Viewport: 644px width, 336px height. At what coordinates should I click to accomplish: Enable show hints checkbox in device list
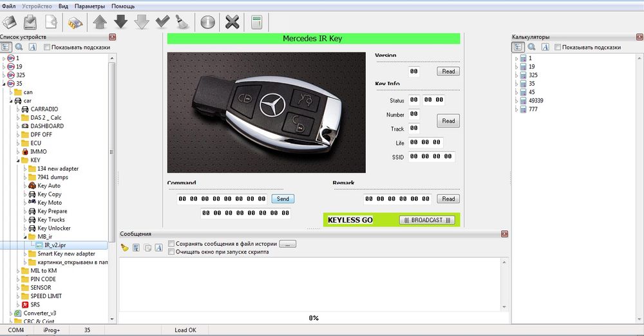click(46, 47)
